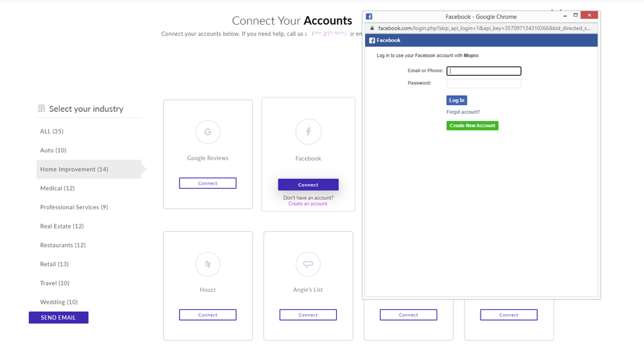Connect the Angie's List account

(x=308, y=315)
